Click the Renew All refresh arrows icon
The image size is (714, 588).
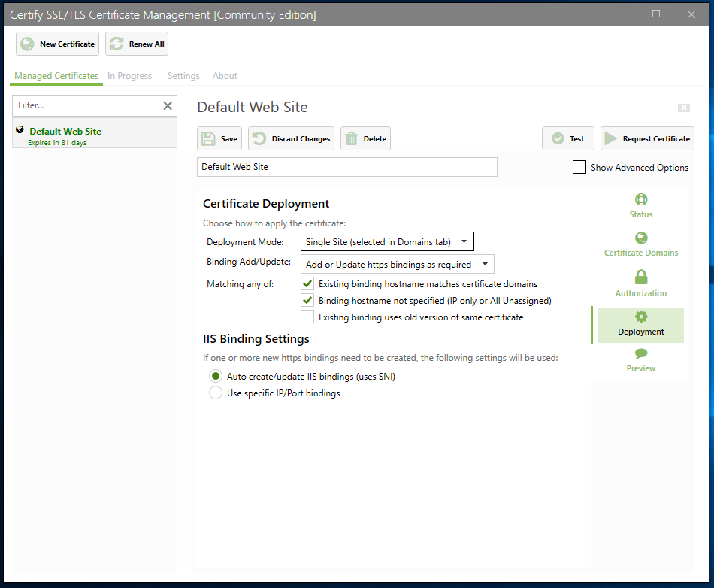click(x=116, y=44)
